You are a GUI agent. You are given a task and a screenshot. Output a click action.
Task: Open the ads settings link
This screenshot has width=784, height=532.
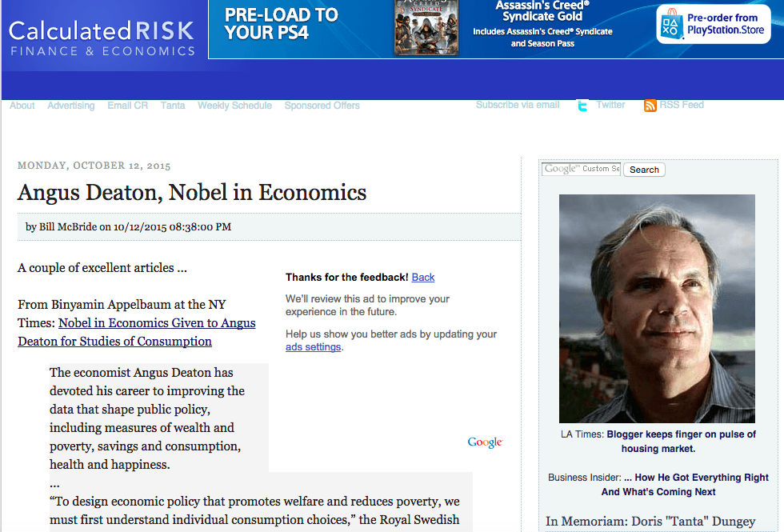point(313,346)
